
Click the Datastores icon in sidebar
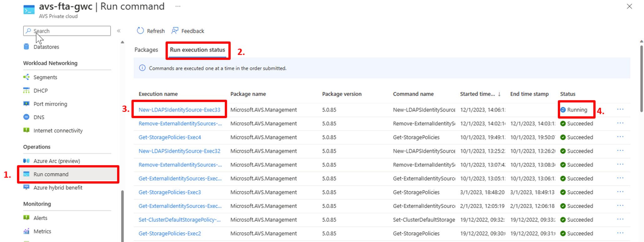(26, 47)
